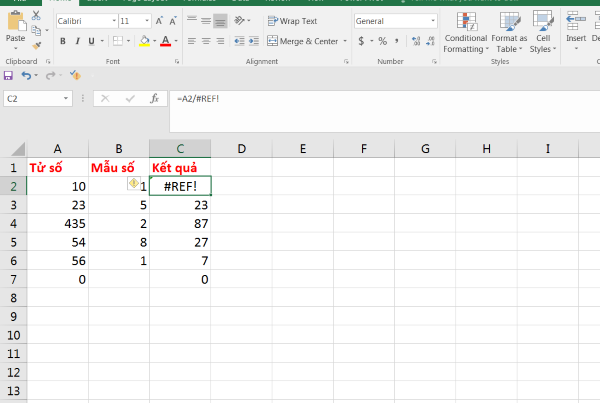Click the Name Box showing C2
The image size is (600, 403).
coord(36,99)
